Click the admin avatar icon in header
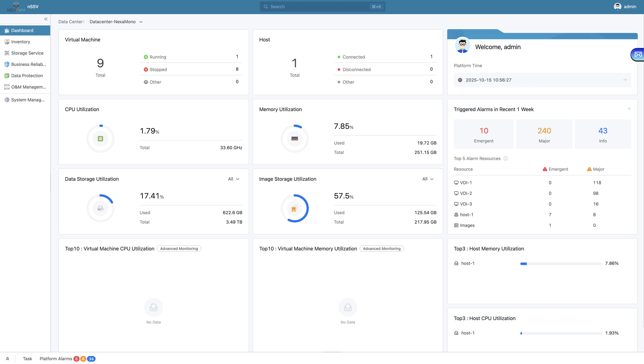 click(617, 7)
